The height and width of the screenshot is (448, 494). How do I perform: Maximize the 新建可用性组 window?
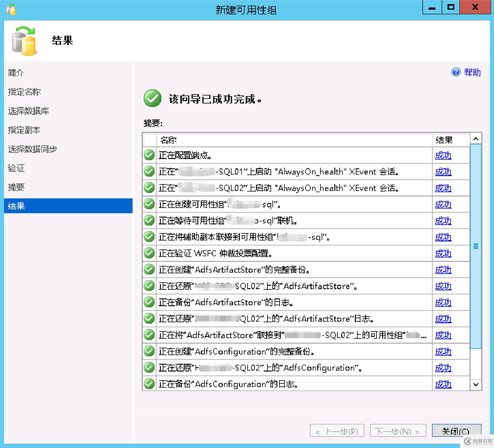[x=451, y=7]
